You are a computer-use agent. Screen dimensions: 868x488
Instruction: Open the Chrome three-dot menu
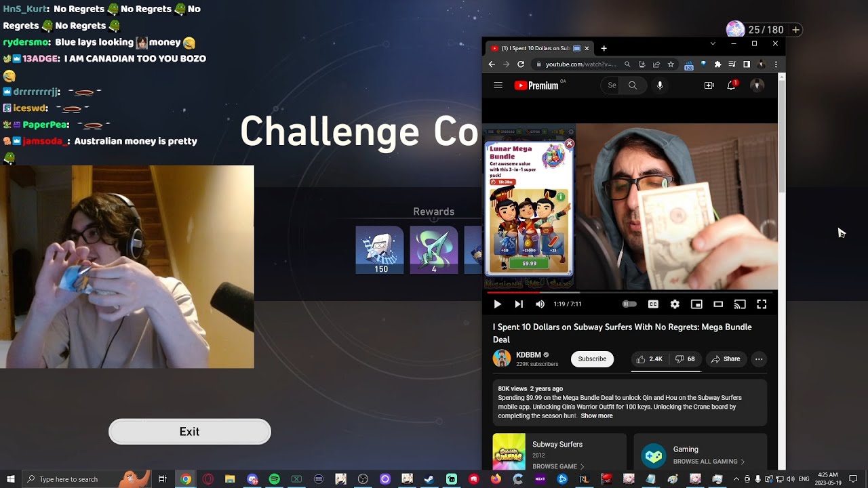776,64
